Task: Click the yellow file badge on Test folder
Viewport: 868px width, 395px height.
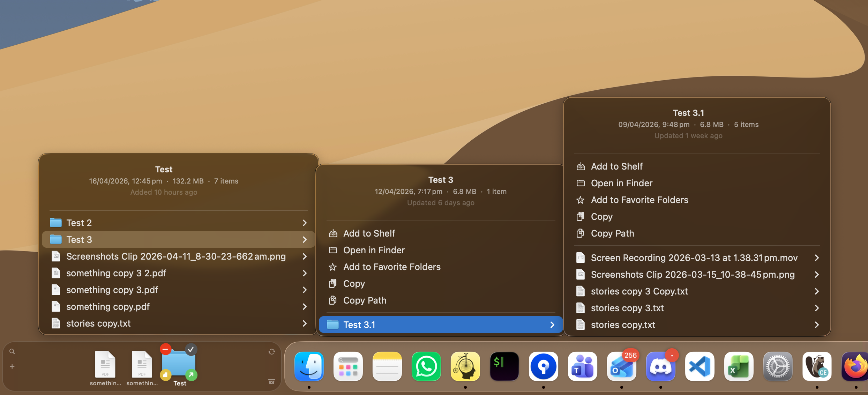Action: (x=166, y=375)
